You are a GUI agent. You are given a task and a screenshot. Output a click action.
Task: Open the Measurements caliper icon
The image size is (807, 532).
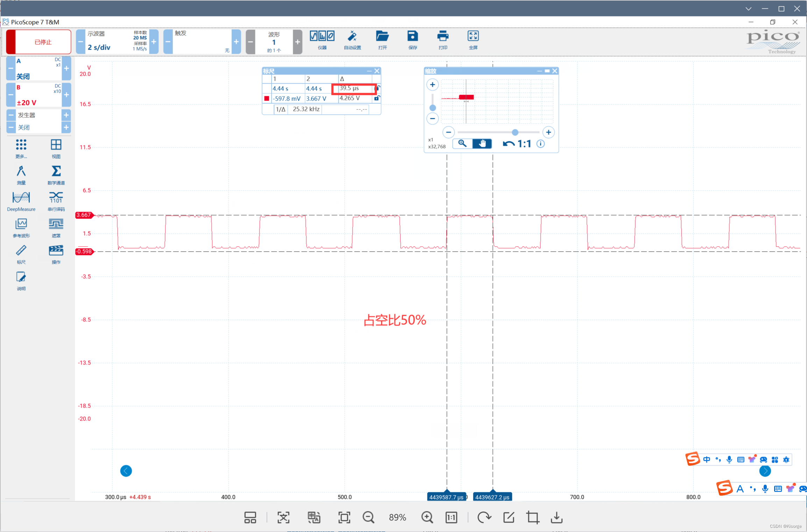(x=21, y=175)
